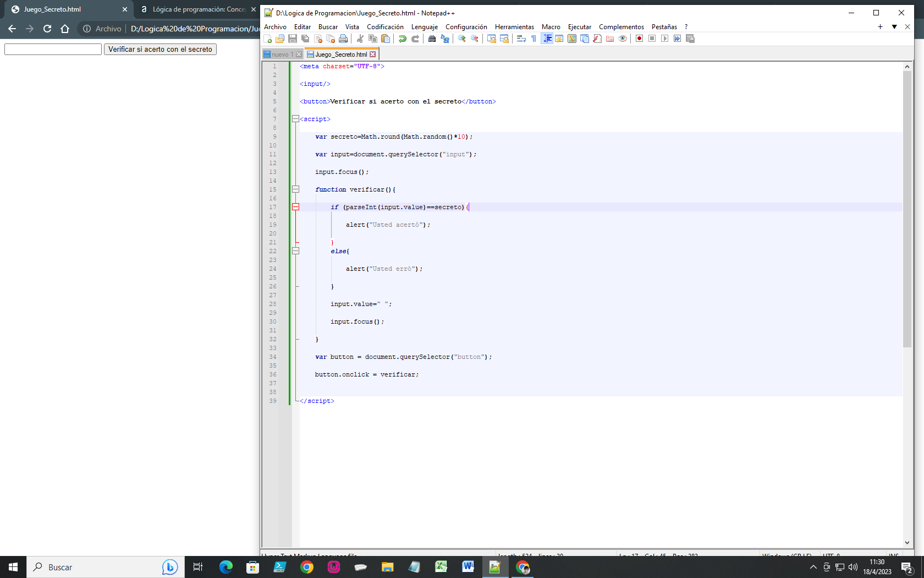Toggle synchronized vertical scrolling icon
Screen dimensions: 924x578
point(492,39)
